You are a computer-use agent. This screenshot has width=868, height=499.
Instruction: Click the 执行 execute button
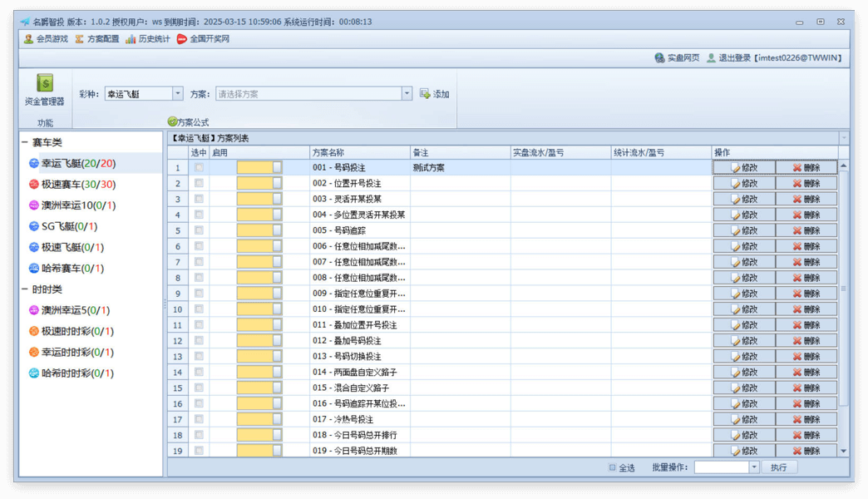[778, 467]
